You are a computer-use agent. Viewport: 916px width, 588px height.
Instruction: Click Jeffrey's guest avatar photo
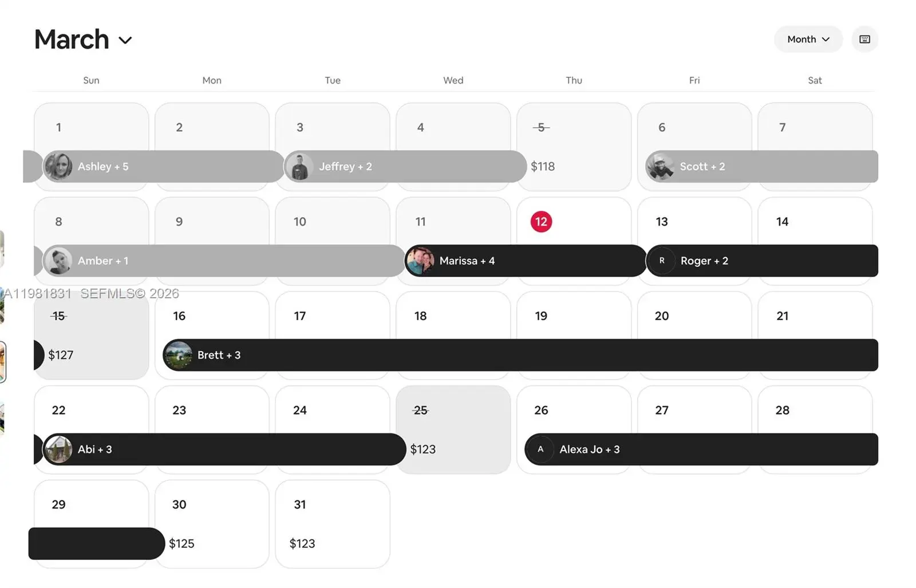tap(299, 167)
